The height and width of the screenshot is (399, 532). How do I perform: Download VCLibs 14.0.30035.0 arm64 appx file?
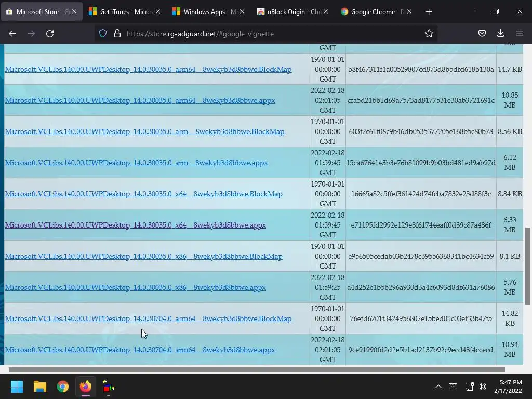pos(140,100)
